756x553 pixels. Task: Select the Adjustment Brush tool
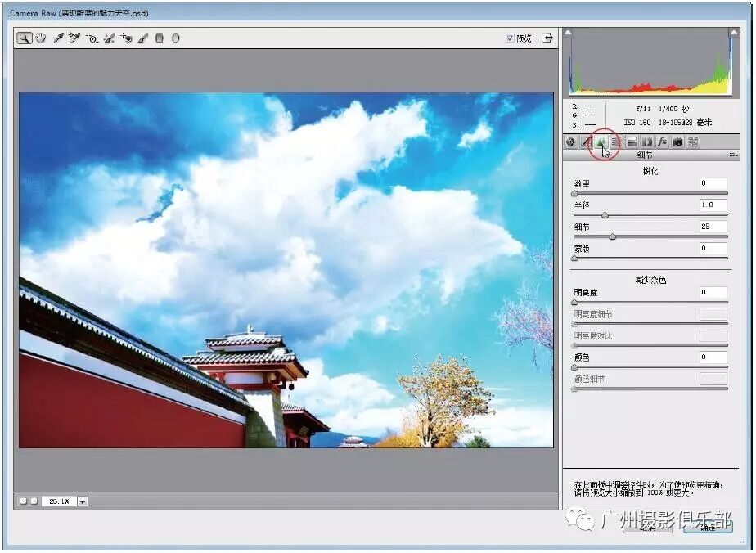point(143,38)
